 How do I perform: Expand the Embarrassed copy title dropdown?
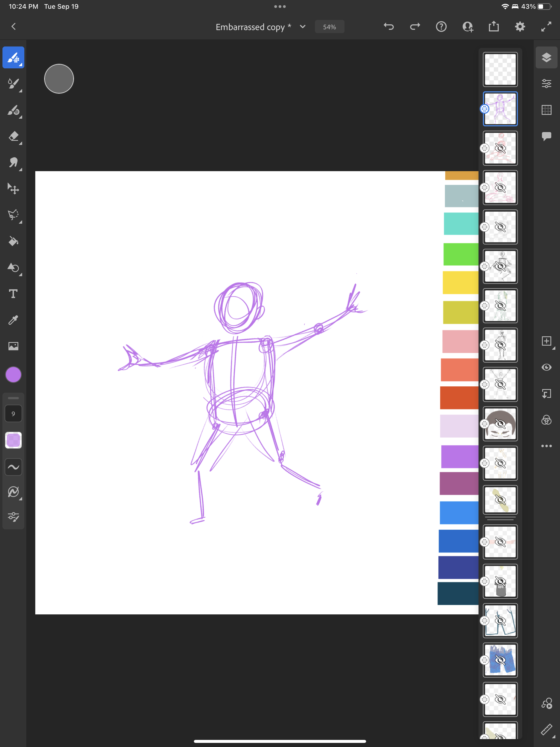pyautogui.click(x=303, y=27)
